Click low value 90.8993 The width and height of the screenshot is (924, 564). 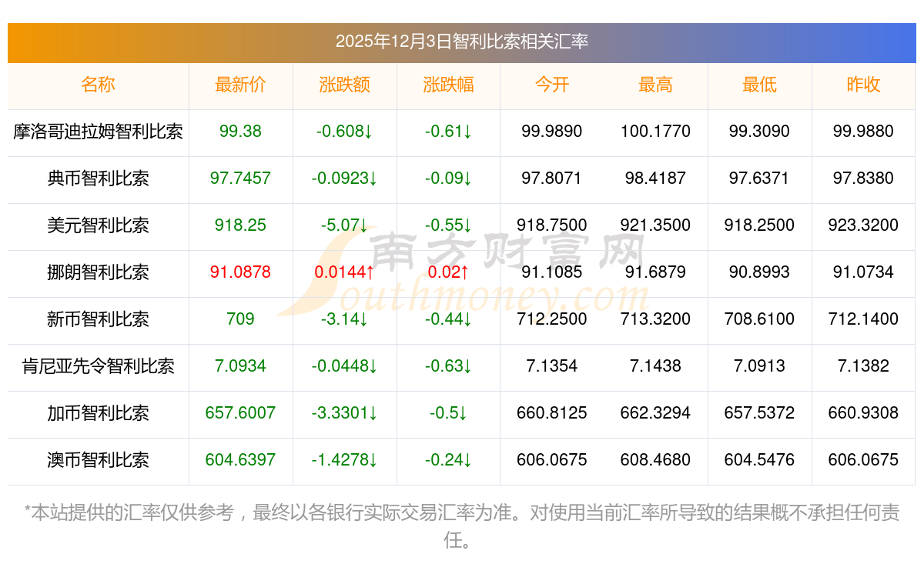tap(759, 272)
